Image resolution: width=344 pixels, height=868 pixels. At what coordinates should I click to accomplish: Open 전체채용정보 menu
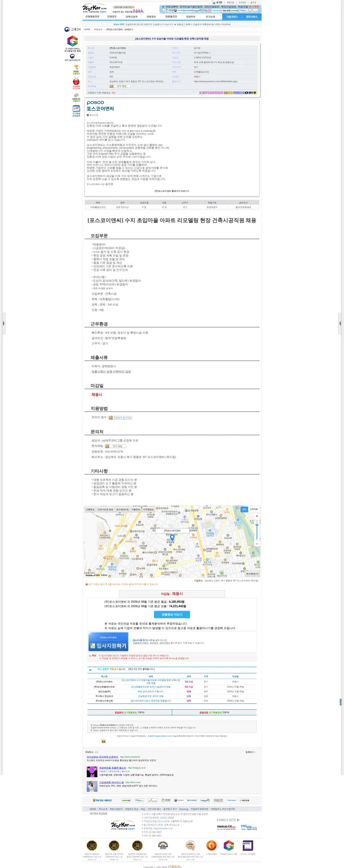click(92, 17)
